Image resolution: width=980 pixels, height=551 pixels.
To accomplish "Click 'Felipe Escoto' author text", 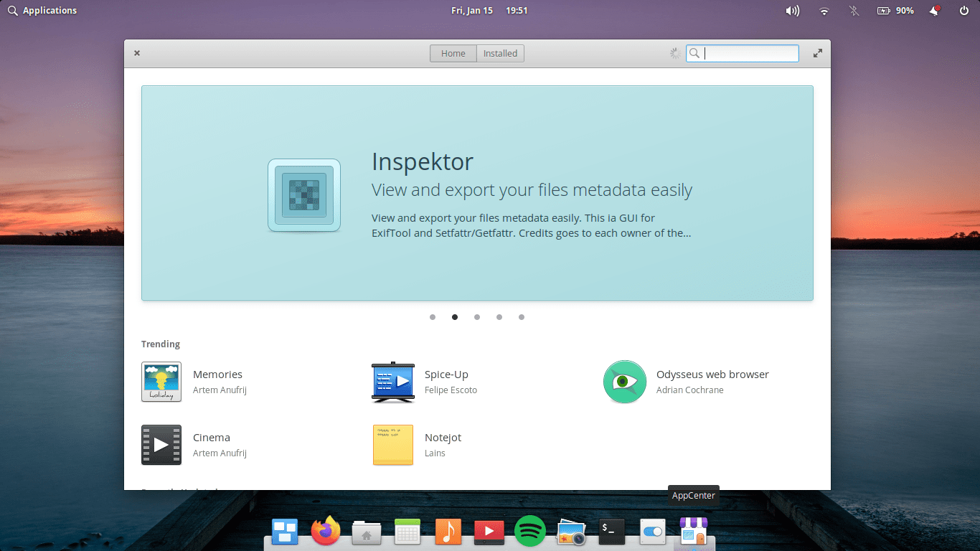I will click(451, 390).
